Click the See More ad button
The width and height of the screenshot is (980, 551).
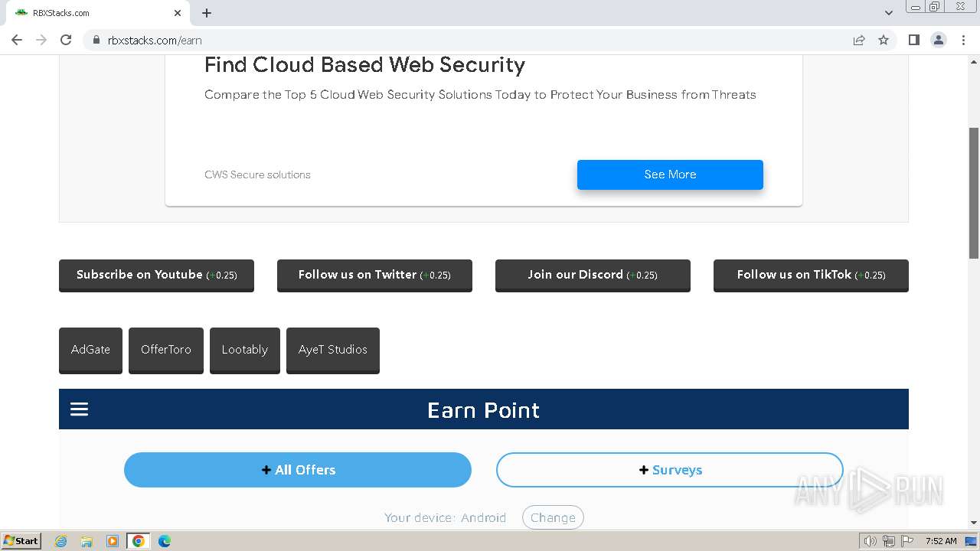tap(670, 174)
